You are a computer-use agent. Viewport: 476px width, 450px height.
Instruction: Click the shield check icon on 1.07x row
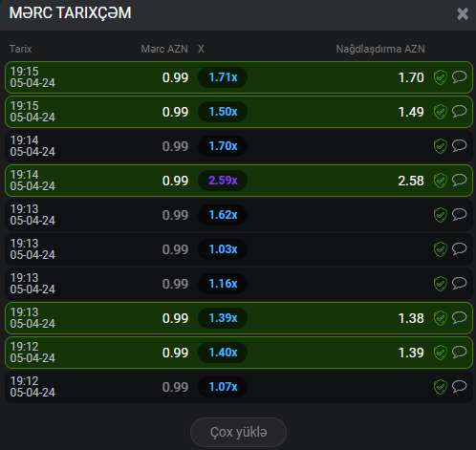(440, 387)
